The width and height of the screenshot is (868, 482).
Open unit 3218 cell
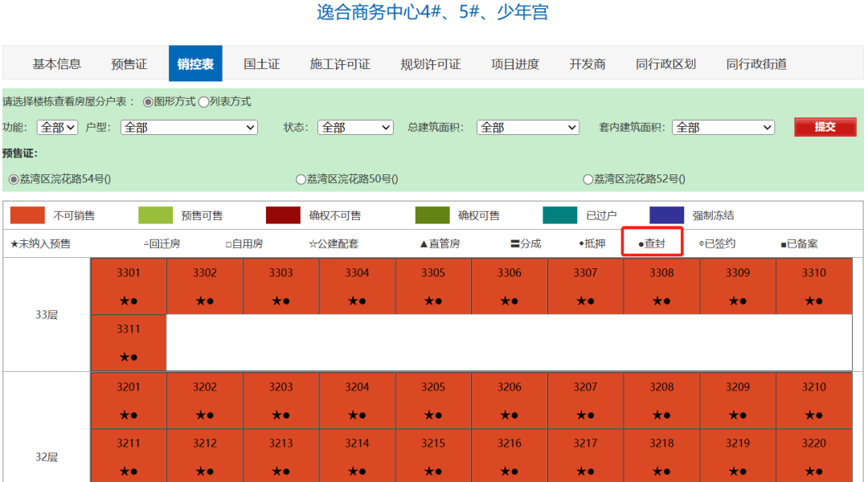pos(661,456)
